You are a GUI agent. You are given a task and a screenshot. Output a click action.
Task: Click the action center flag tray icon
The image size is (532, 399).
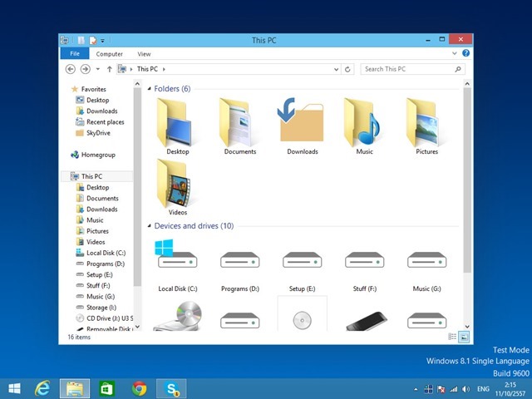click(441, 389)
